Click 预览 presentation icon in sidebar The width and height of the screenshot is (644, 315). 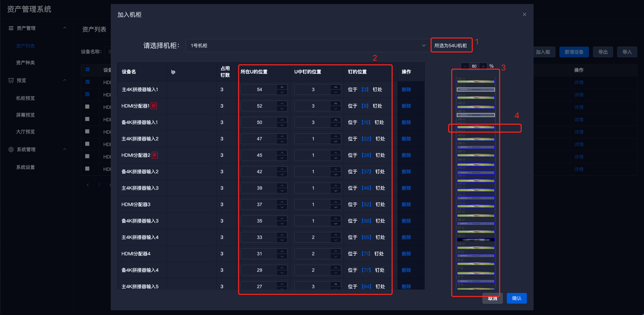tap(11, 80)
